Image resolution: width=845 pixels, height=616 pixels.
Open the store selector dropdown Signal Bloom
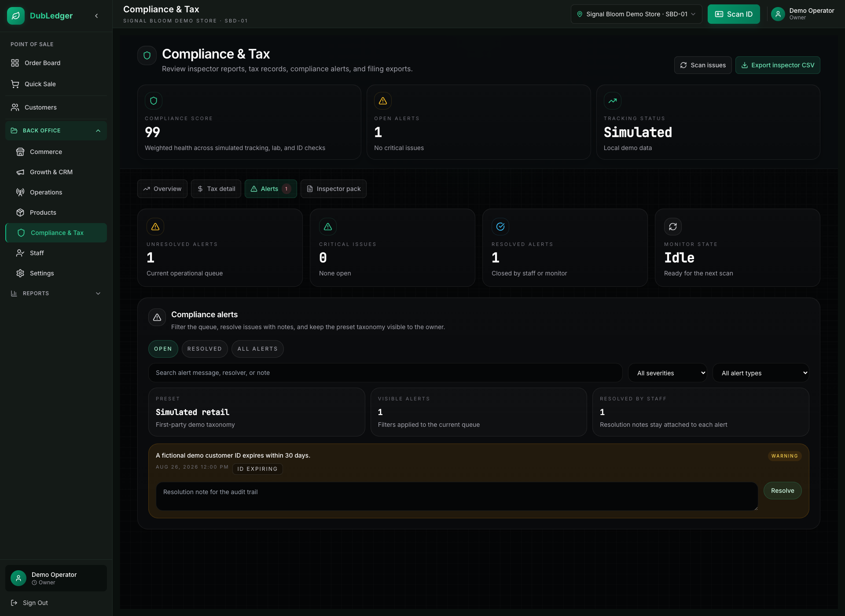tap(636, 14)
